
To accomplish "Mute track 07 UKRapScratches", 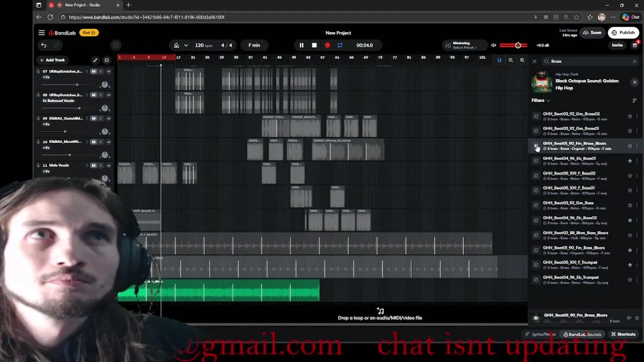I will point(94,71).
